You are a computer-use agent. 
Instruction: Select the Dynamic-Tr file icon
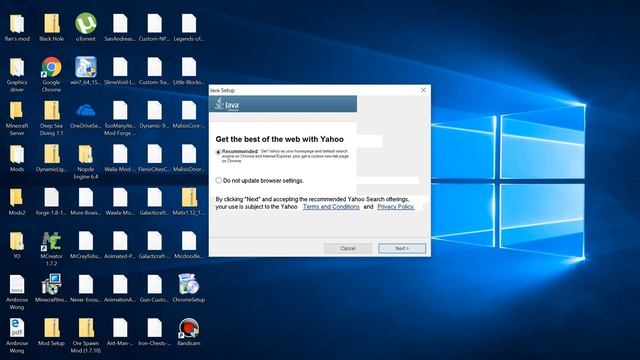(x=154, y=114)
